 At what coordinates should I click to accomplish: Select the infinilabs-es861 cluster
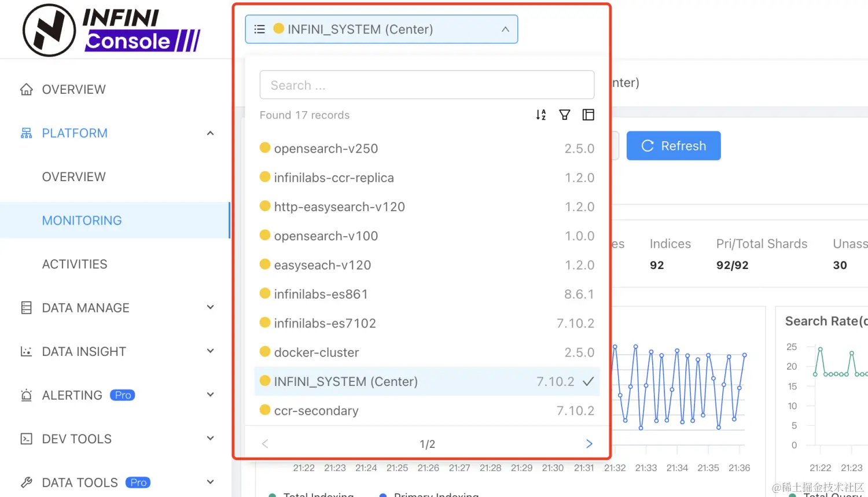click(x=427, y=294)
